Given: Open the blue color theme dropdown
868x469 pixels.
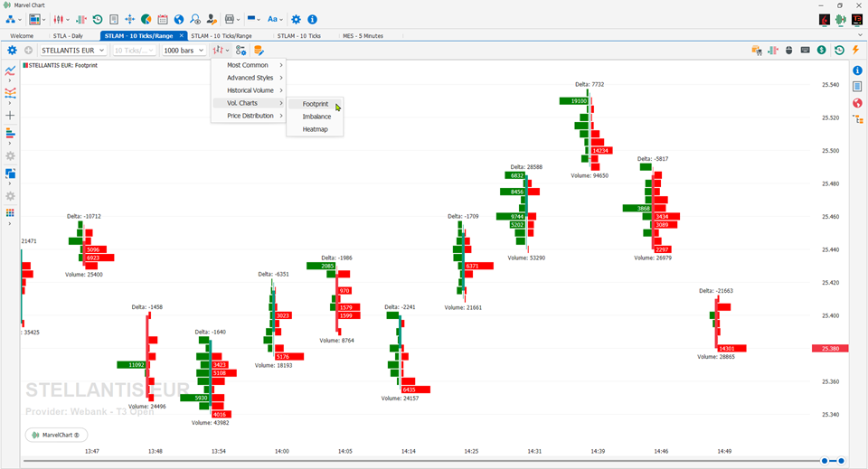Looking at the screenshot, I should click(251, 19).
